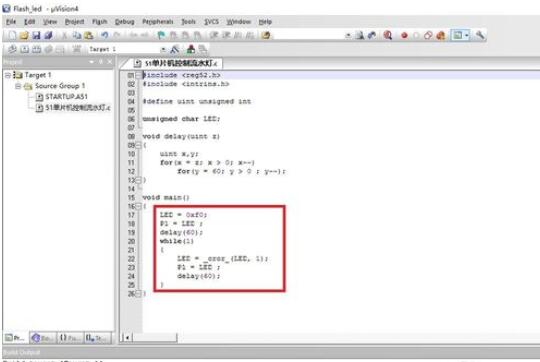Open Target Options magic wand icon
This screenshot has height=362, width=540.
tap(175, 49)
